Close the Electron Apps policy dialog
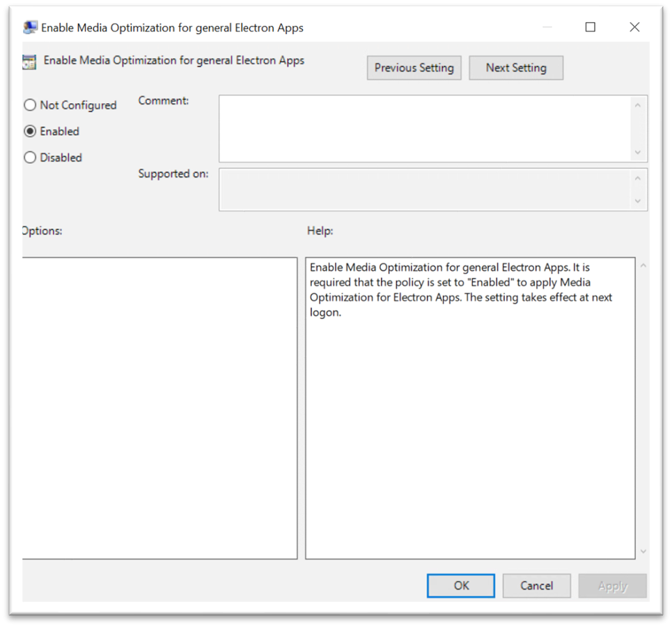 pyautogui.click(x=634, y=27)
